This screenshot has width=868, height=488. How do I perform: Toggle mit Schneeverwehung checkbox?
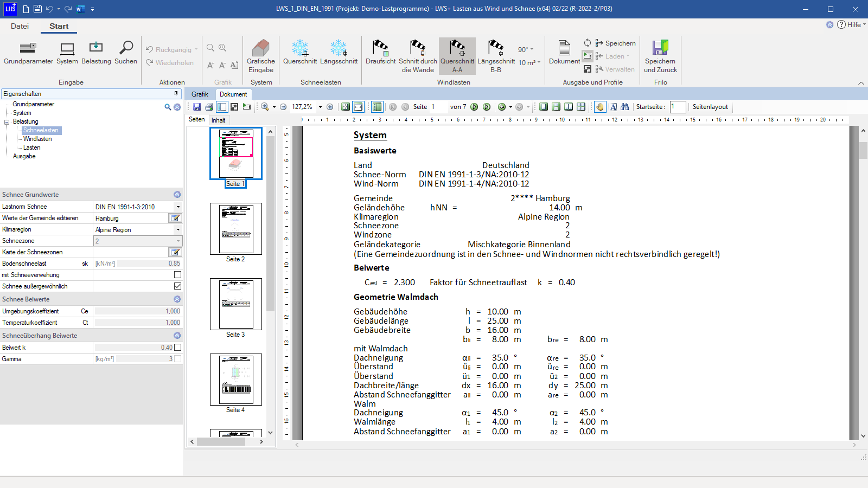pyautogui.click(x=177, y=275)
